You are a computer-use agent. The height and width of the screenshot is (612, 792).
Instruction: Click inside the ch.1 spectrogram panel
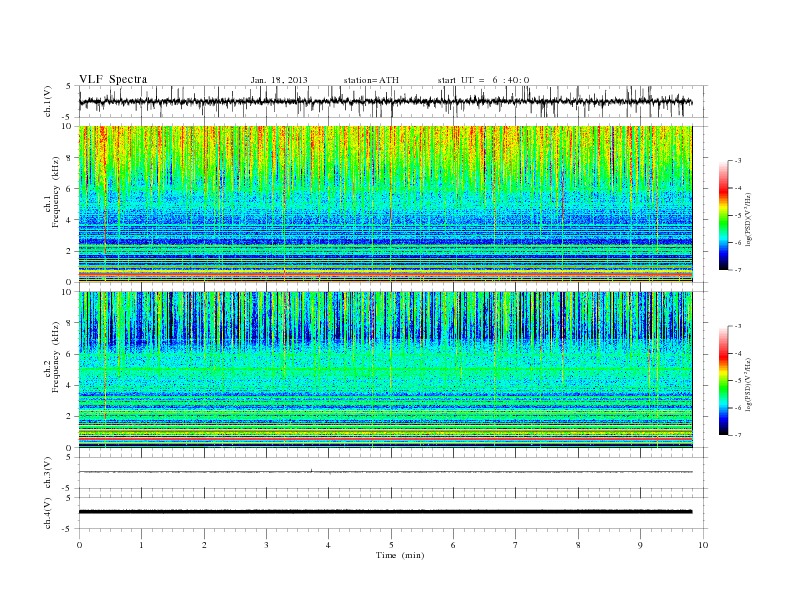(385, 204)
